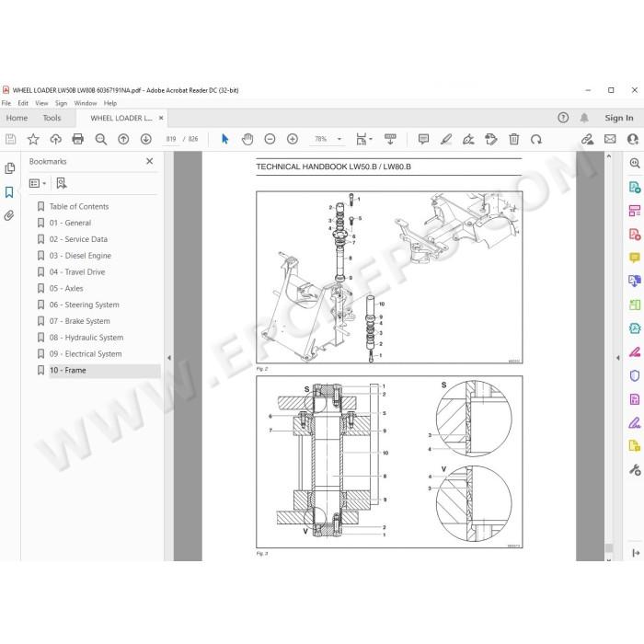
Task: Click scrolling mode keyboard icon
Action: tap(390, 139)
